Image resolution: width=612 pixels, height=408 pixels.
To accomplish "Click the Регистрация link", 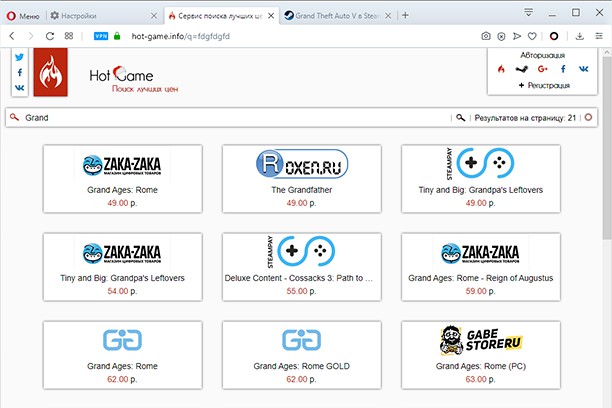I will point(543,85).
